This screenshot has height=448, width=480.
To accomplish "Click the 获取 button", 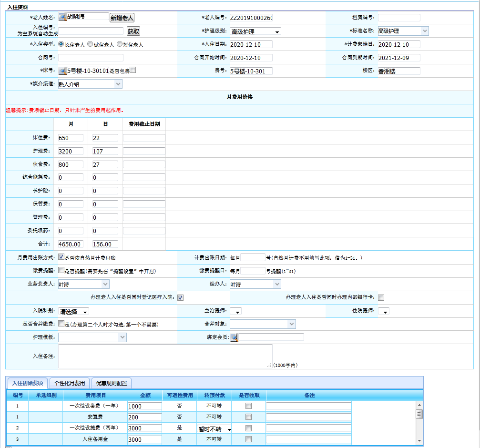I will [x=133, y=31].
